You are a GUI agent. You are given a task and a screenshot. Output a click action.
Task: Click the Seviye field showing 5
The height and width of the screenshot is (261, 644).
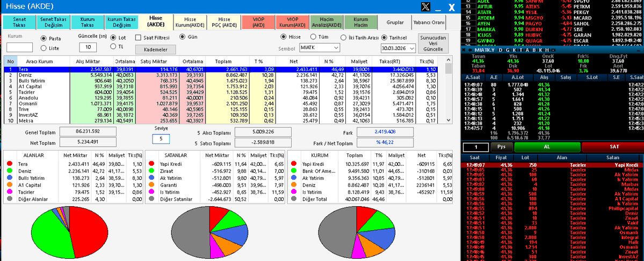tap(161, 139)
